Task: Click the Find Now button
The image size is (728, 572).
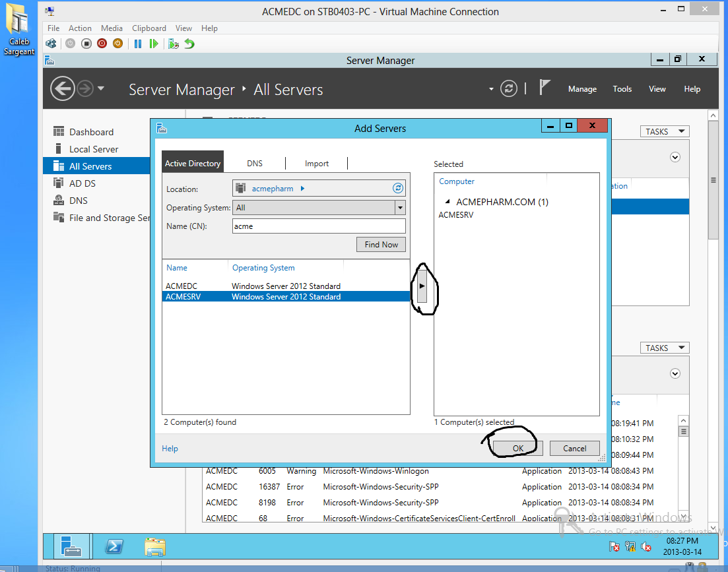Action: 381,245
